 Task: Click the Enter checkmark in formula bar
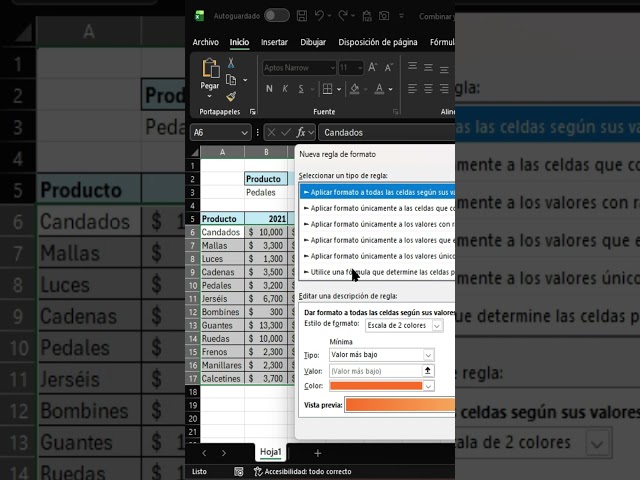pyautogui.click(x=286, y=132)
